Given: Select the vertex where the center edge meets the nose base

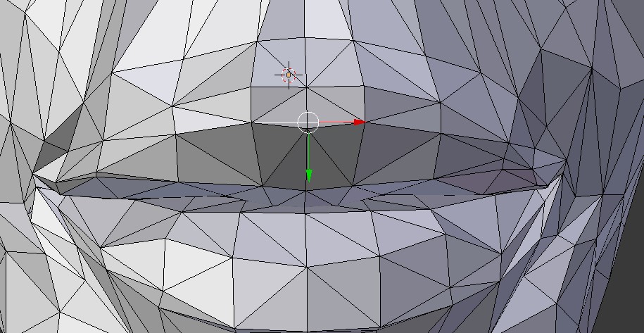Looking at the screenshot, I should pos(304,38).
